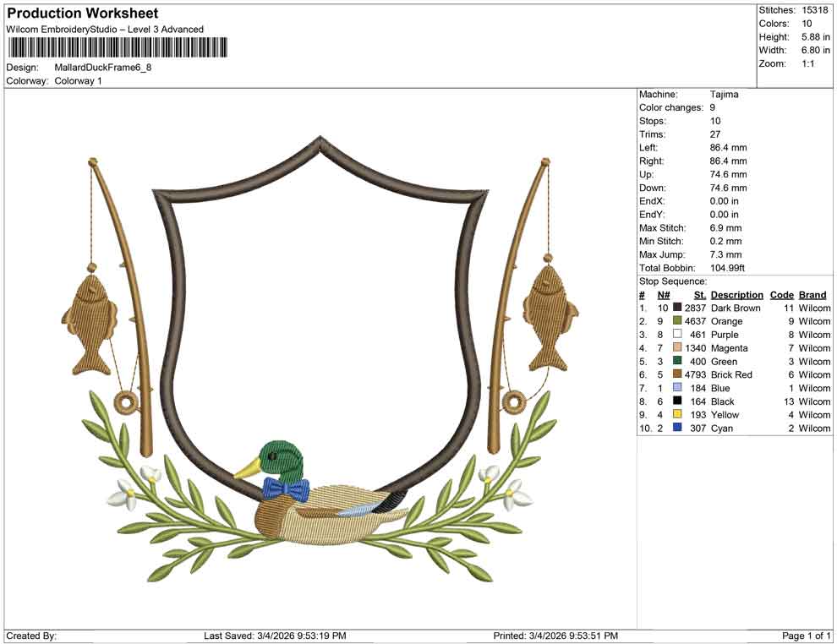Select the MallardDuckFrame6_8 design name
This screenshot has width=837, height=644.
[x=101, y=68]
